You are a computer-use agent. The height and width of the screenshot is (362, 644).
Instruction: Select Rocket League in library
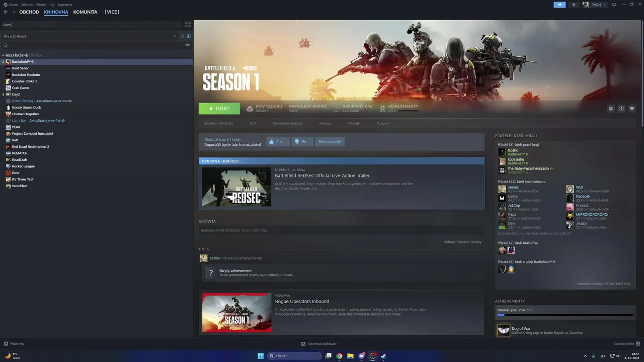pos(97,166)
